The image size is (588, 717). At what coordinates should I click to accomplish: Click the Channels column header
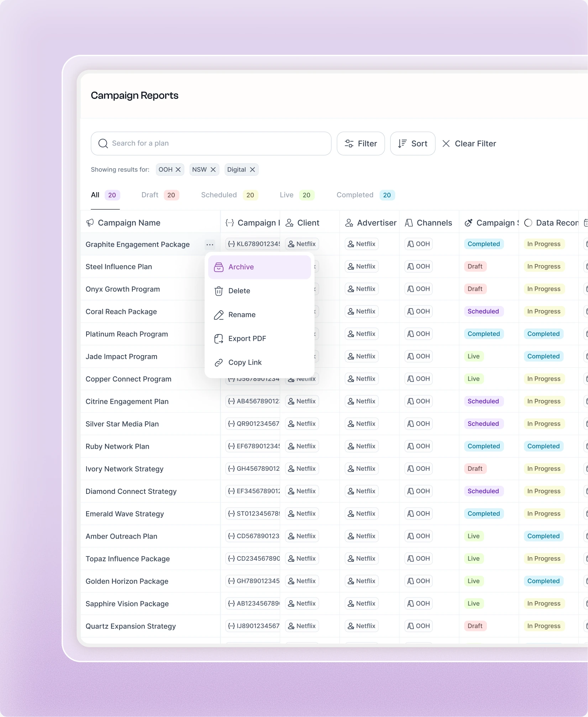click(x=429, y=223)
